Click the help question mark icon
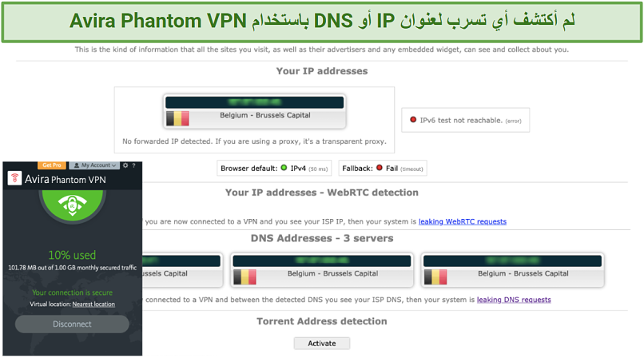 tap(134, 165)
